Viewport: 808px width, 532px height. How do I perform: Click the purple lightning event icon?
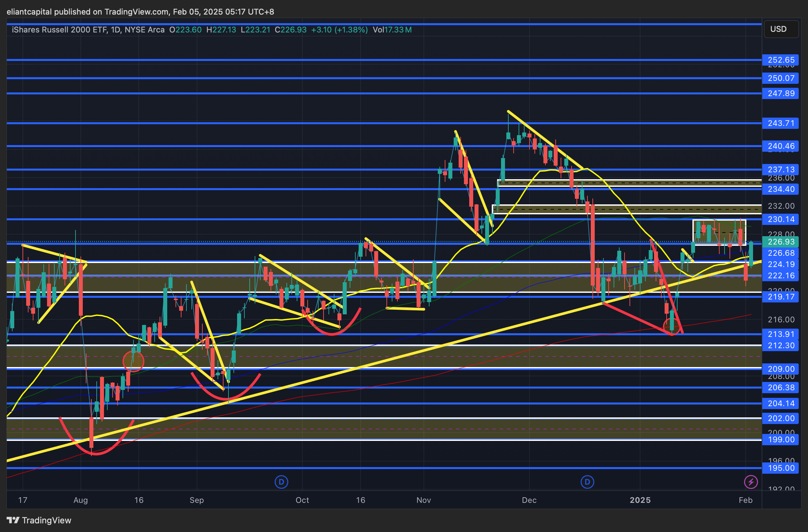(751, 482)
